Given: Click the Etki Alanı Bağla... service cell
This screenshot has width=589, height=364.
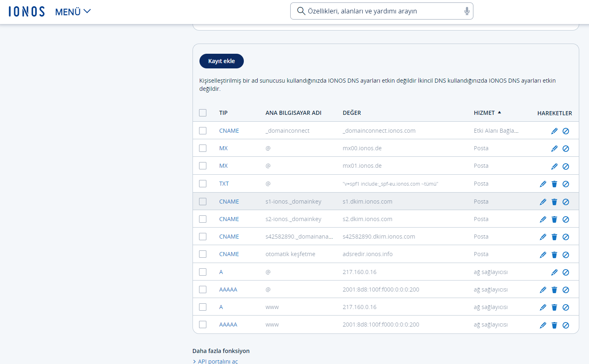Looking at the screenshot, I should pos(496,131).
